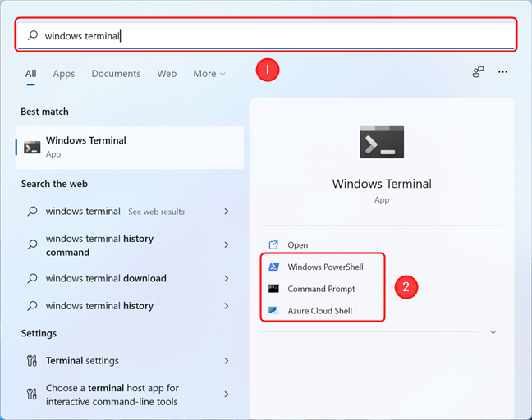Select the Windows Terminal best match result
Image resolution: width=532 pixels, height=420 pixels.
pos(129,147)
